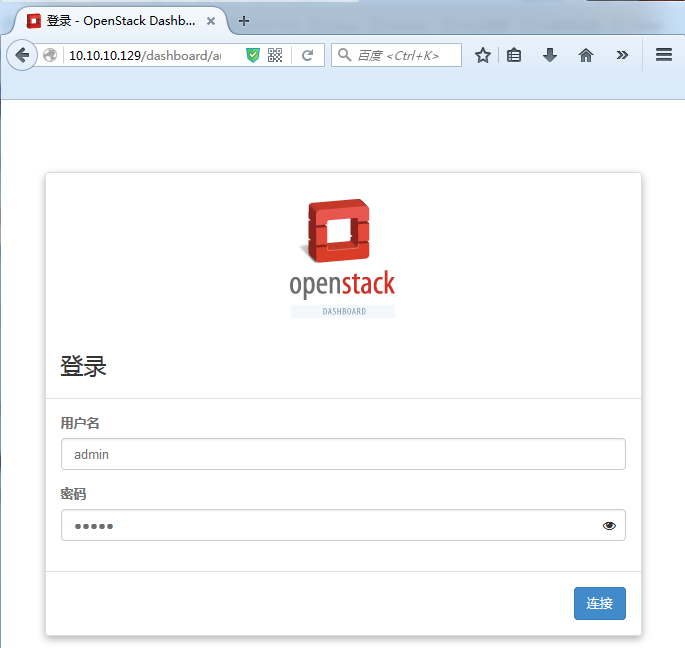The width and height of the screenshot is (685, 648).
Task: Click the blue 连接 connect button
Action: (599, 603)
